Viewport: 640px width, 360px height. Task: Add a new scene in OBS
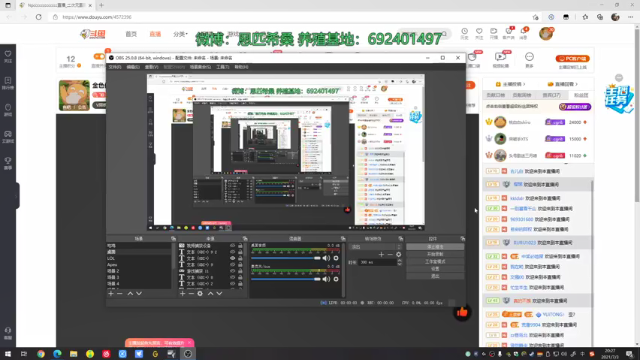tap(111, 293)
